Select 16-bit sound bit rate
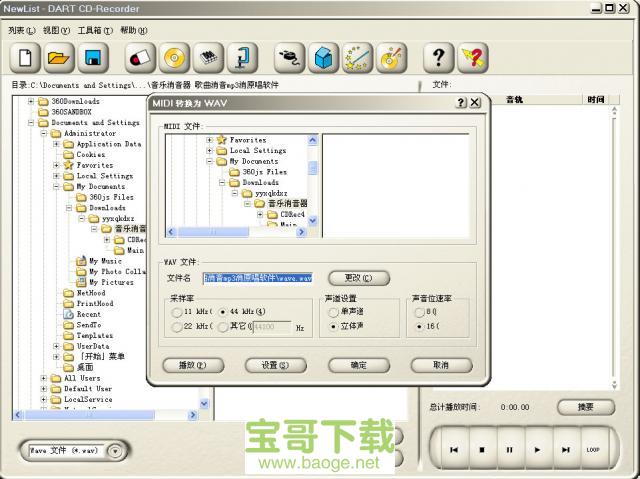This screenshot has width=640, height=479. (x=420, y=326)
